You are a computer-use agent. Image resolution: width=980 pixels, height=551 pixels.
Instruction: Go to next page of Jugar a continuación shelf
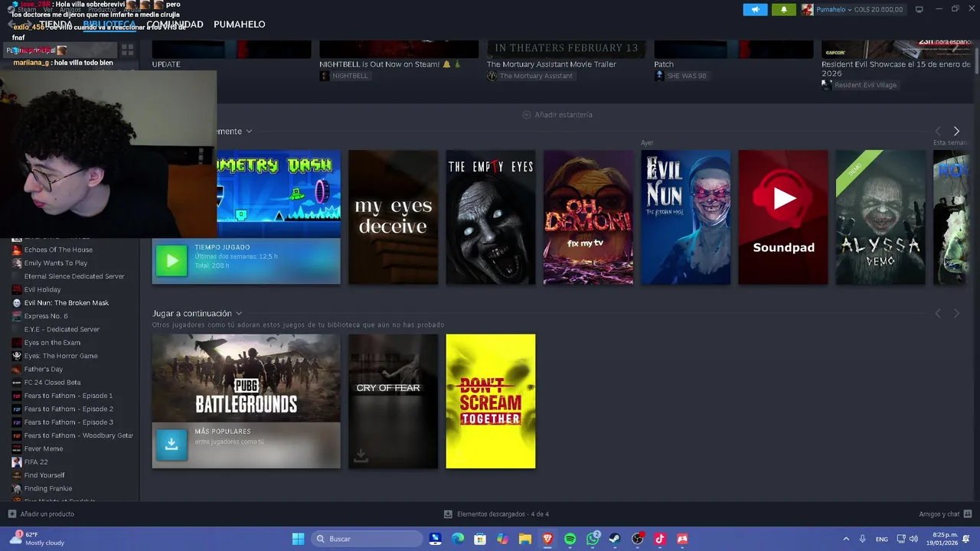(x=956, y=314)
